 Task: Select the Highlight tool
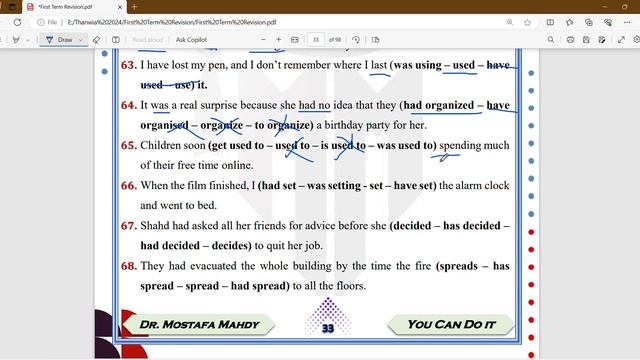pos(16,40)
